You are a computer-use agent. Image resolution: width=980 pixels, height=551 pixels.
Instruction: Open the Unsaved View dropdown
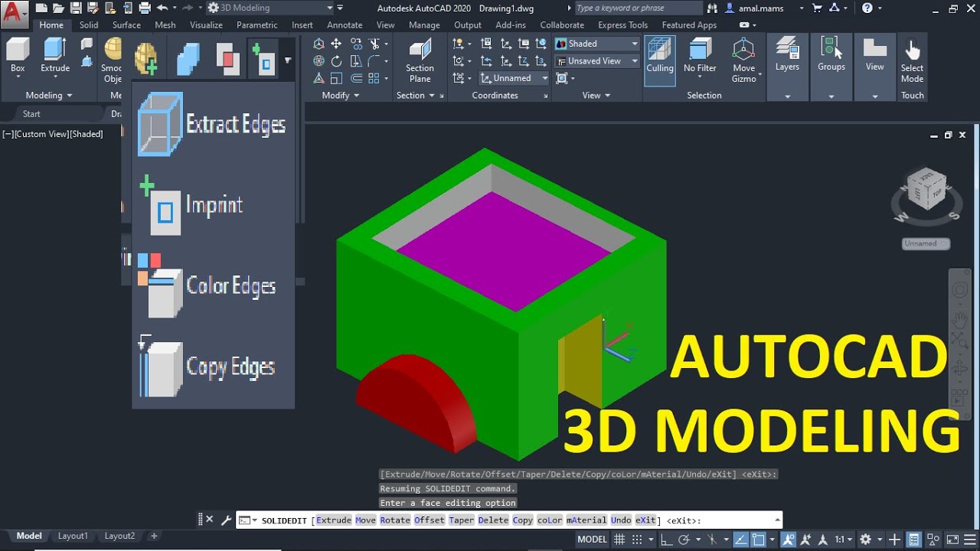pos(596,61)
